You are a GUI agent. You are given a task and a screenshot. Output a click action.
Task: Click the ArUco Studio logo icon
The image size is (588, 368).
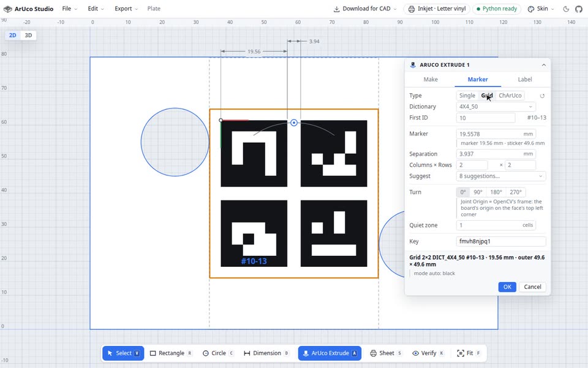pyautogui.click(x=7, y=9)
